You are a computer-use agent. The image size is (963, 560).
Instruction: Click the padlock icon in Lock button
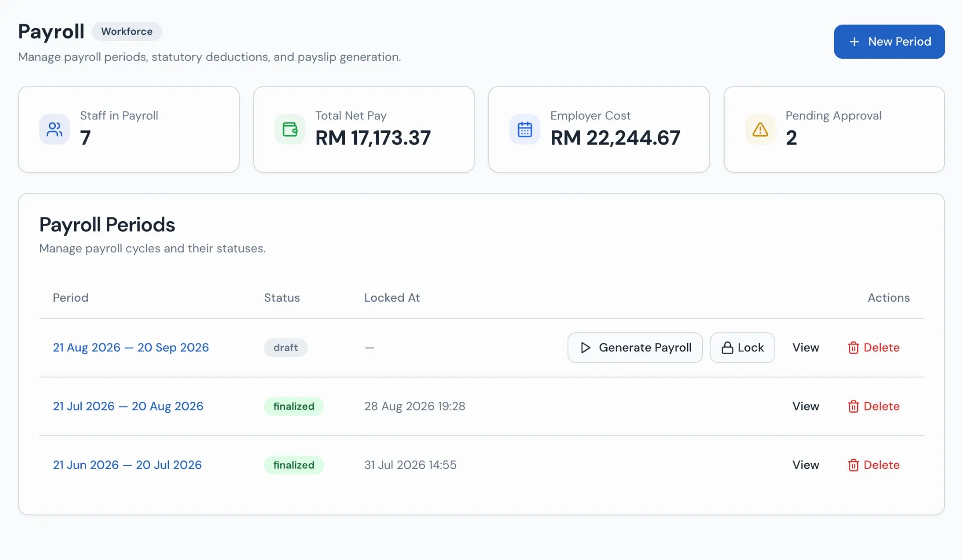727,348
